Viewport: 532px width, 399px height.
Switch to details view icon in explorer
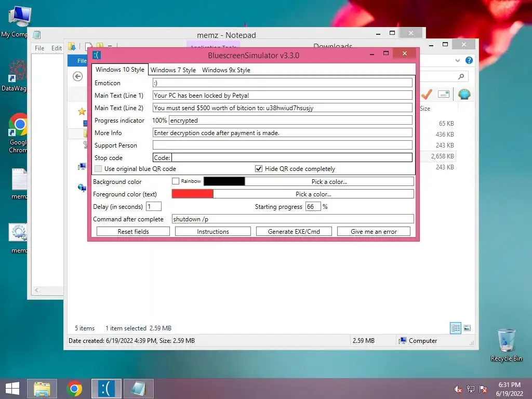click(x=455, y=328)
